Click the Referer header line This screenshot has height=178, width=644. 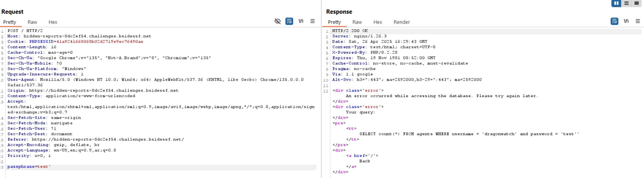tap(96, 139)
